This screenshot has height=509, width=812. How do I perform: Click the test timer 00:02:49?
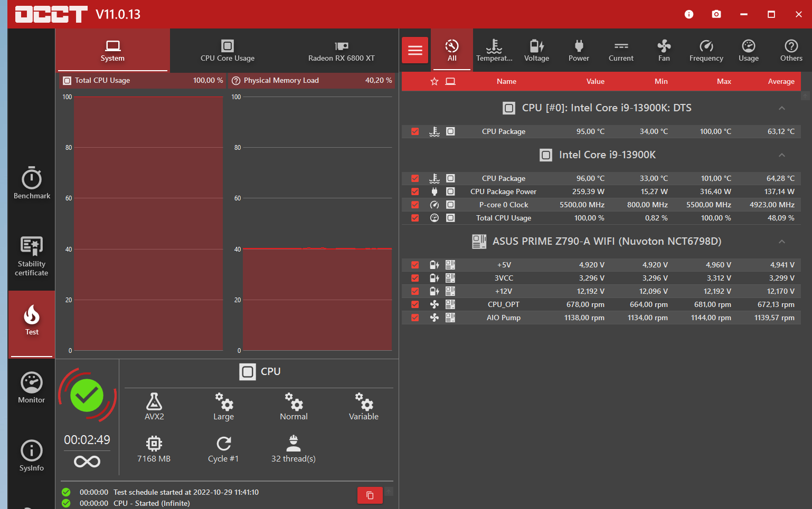coord(87,440)
